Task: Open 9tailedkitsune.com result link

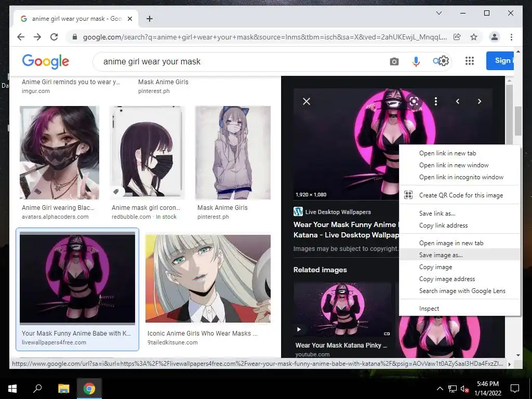Action: coord(172,342)
